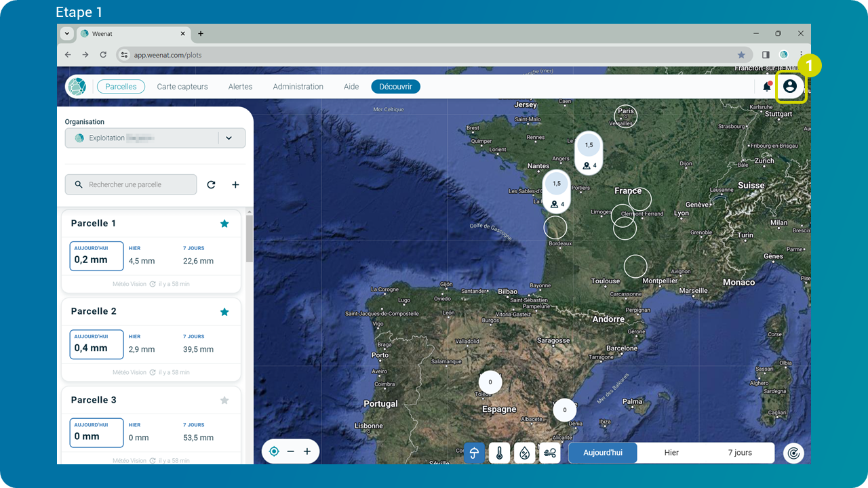Click the Weenat extension icon in toolbar
The image size is (868, 488).
click(783, 55)
